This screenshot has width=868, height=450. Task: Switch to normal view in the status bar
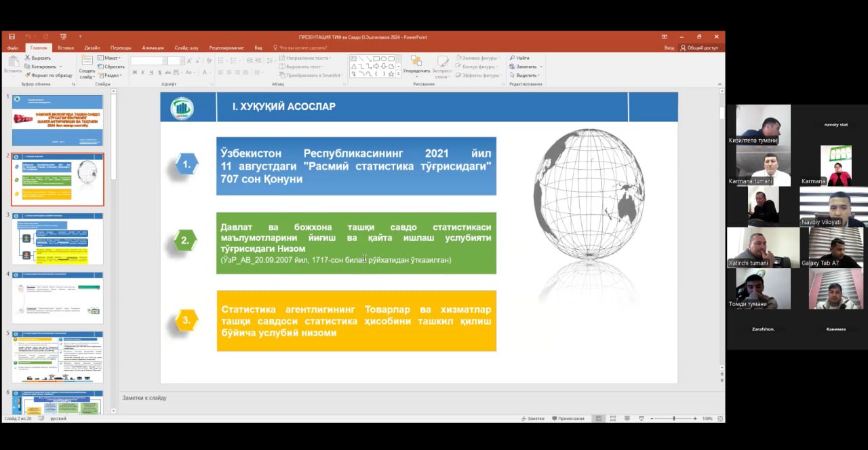pyautogui.click(x=597, y=419)
